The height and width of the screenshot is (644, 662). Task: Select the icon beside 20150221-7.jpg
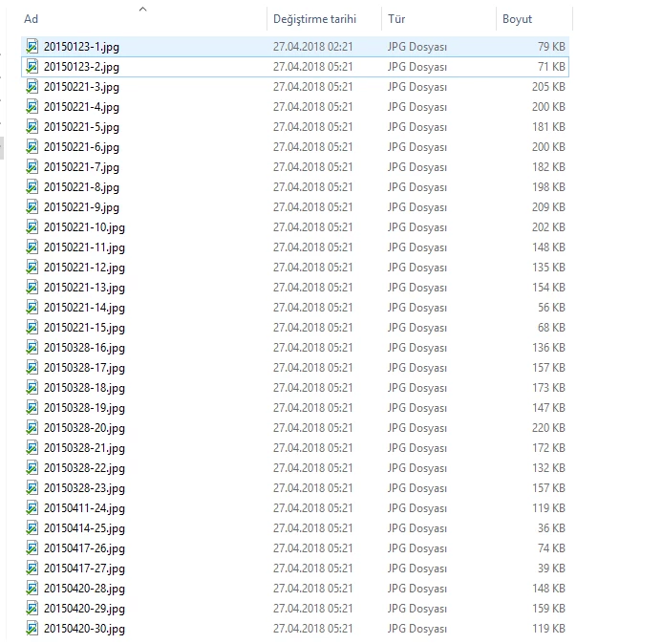(x=32, y=167)
